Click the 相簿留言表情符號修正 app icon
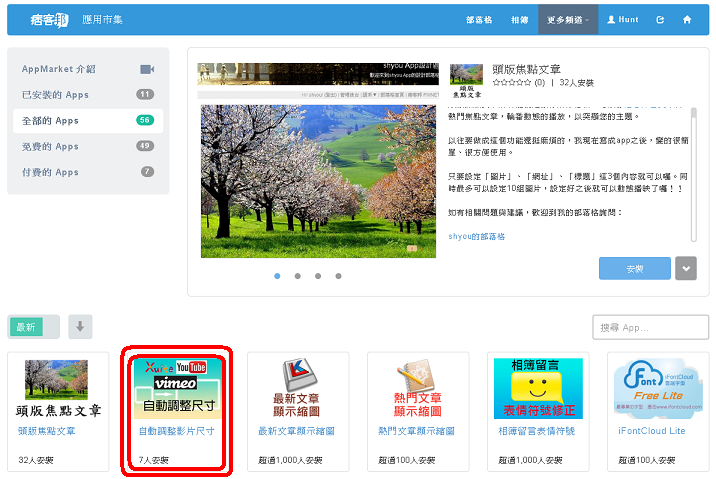 [538, 389]
